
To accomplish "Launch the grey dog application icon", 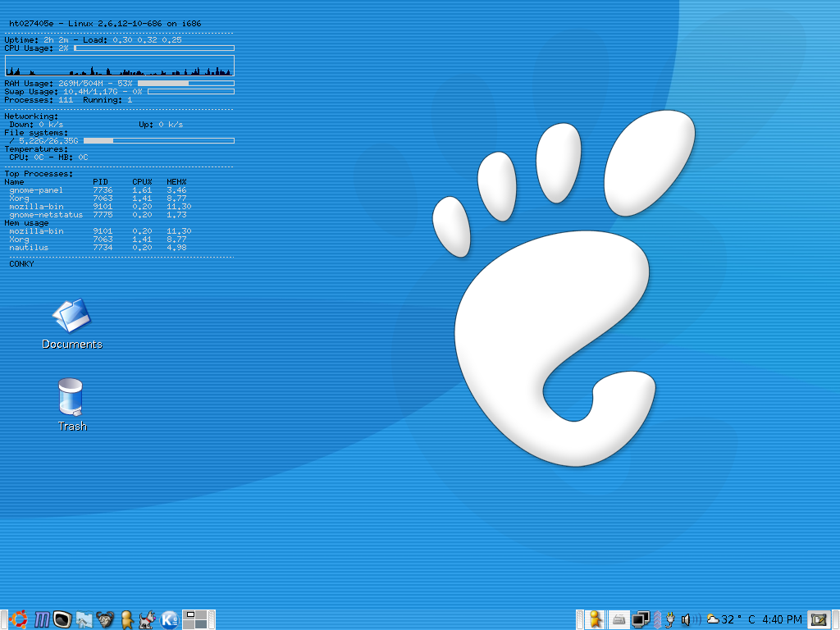I will click(x=148, y=619).
